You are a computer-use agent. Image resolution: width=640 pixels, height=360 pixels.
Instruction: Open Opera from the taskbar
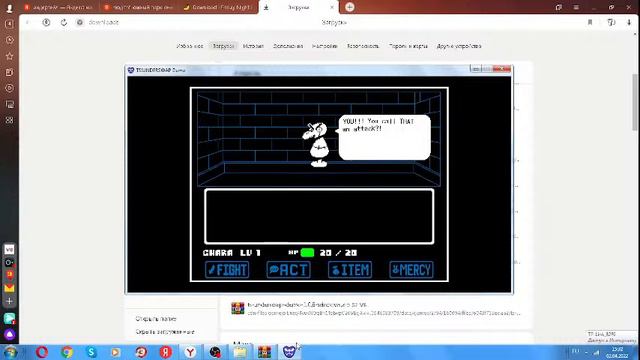pyautogui.click(x=42, y=352)
